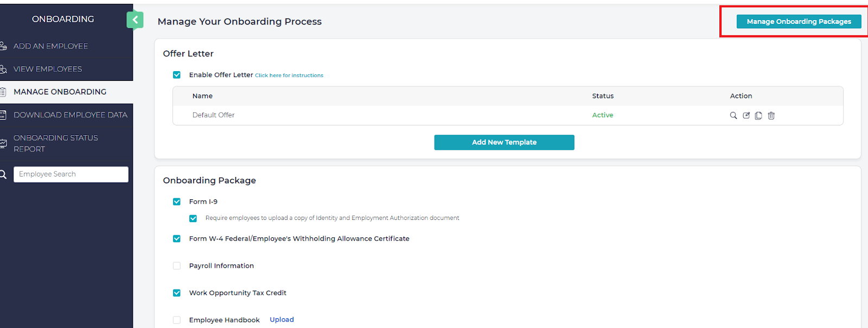Toggle the Form I-9 checkbox
Screen dimensions: 868x328
(177, 201)
